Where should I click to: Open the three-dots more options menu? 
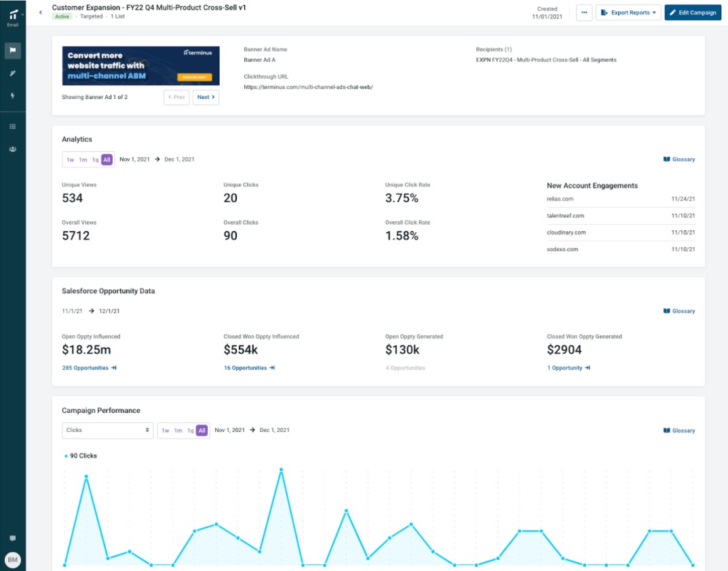pos(583,12)
